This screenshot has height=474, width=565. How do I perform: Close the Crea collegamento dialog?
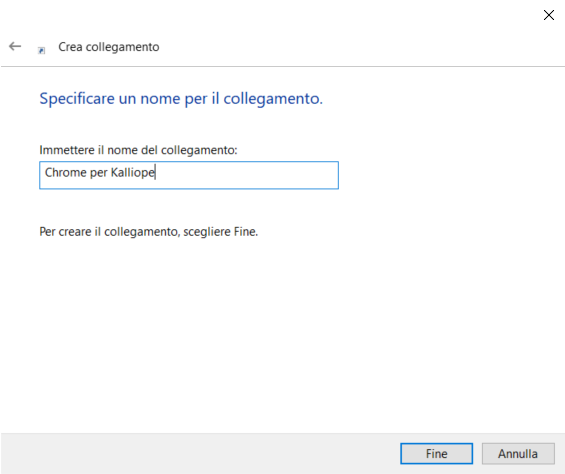coord(548,15)
